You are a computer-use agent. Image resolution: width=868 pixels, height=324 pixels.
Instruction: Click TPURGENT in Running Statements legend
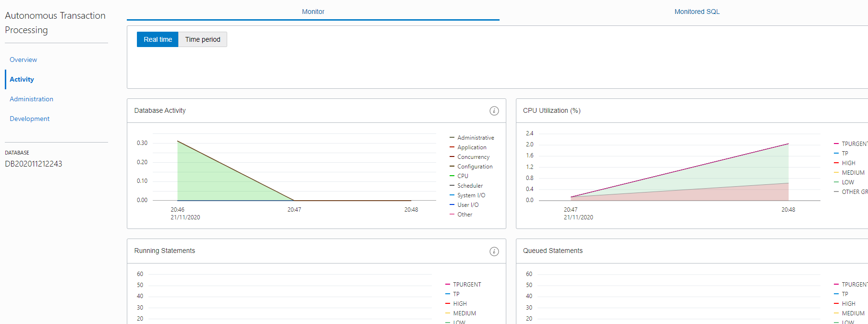click(466, 285)
